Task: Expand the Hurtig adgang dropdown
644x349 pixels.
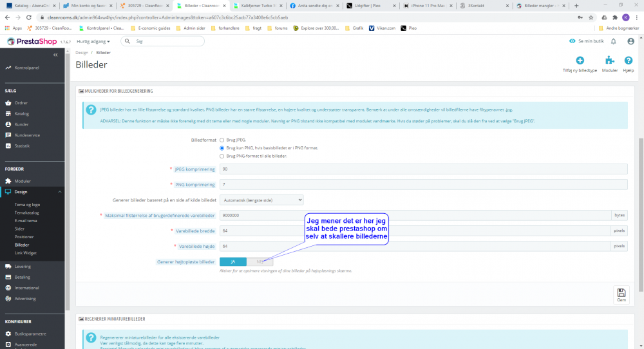Action: (x=93, y=41)
